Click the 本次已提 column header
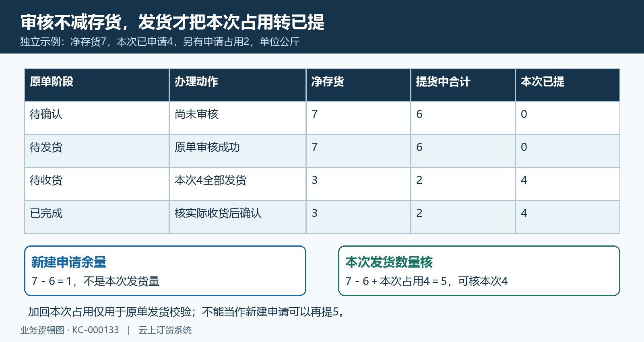 568,85
